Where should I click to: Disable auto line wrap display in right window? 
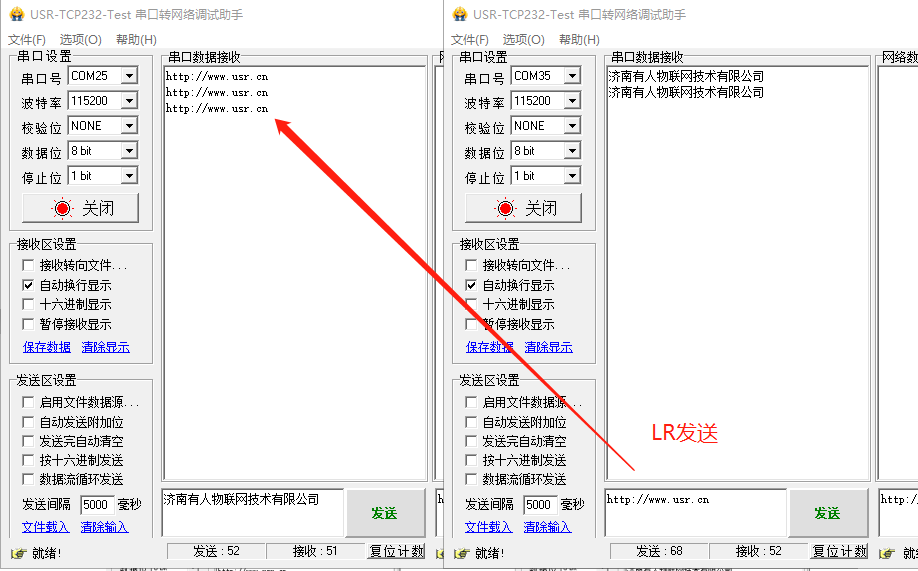click(472, 285)
